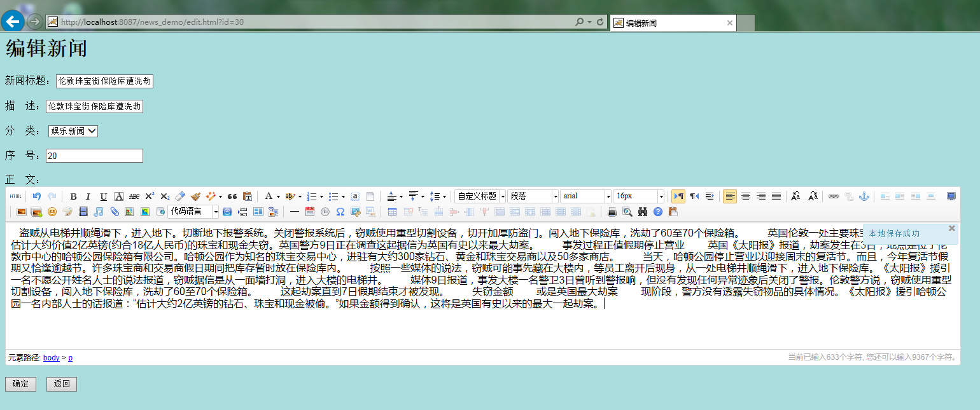The image size is (980, 410).
Task: Align text right
Action: 761,196
